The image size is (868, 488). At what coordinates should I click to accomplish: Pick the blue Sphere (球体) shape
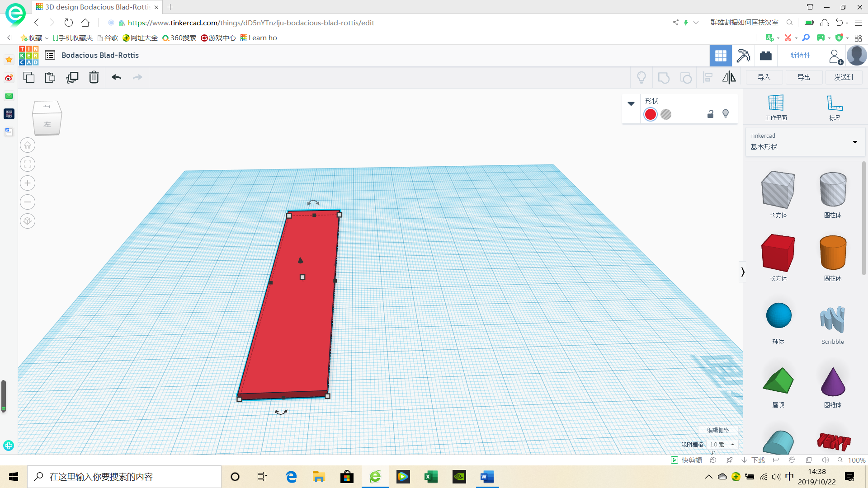(778, 315)
